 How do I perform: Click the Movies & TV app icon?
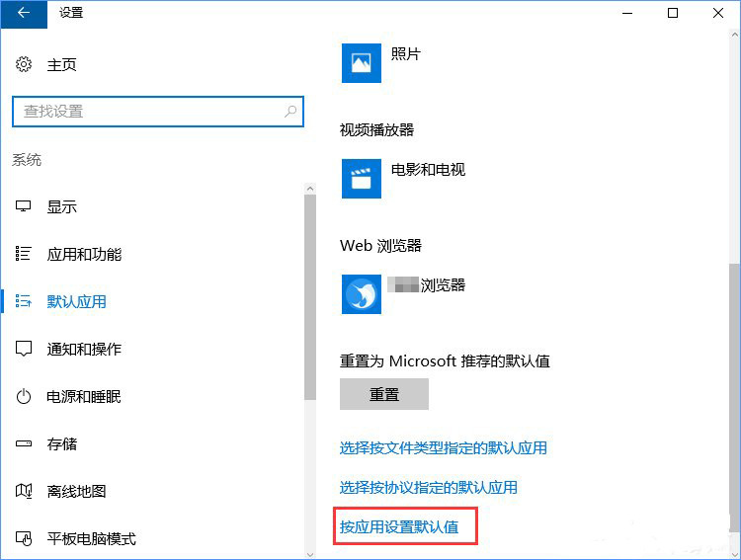(361, 178)
